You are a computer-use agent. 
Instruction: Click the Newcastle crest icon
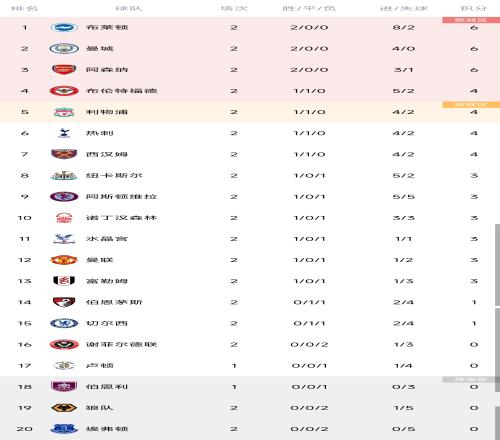click(x=64, y=175)
